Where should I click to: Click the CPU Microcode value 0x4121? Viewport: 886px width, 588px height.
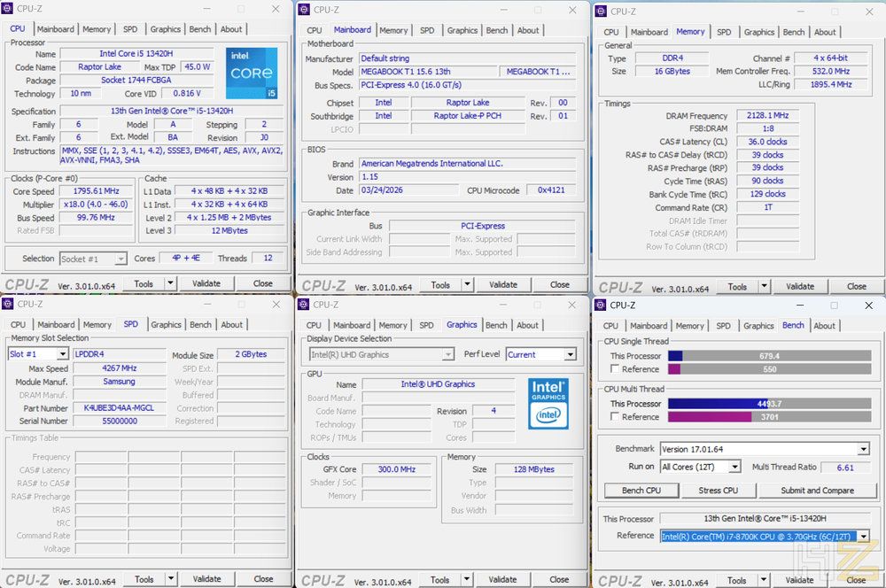[551, 190]
